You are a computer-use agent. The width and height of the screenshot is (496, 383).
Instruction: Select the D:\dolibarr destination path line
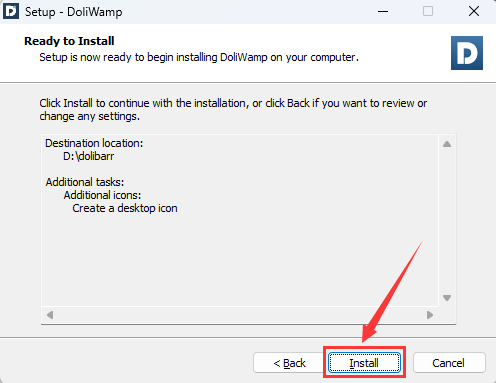coord(89,156)
